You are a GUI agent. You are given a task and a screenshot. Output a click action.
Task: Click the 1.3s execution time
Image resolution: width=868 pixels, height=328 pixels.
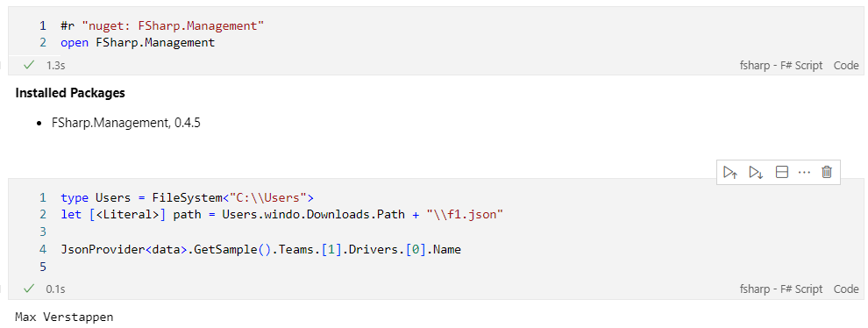point(56,66)
